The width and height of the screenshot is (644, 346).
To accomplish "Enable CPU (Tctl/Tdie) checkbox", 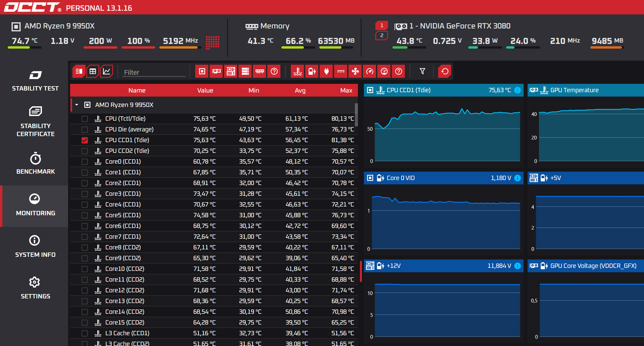I will 85,119.
